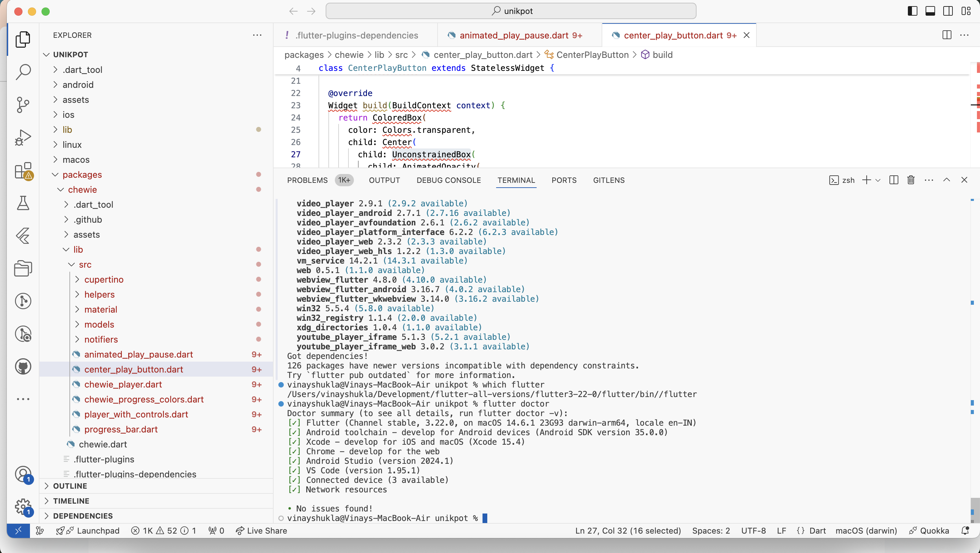Go back with navigation arrow

tap(293, 11)
